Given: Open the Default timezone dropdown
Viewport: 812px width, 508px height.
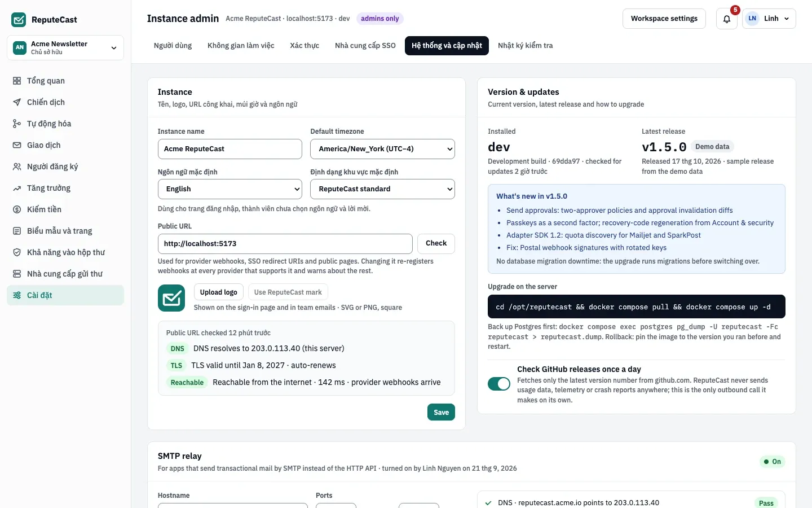Looking at the screenshot, I should pos(382,149).
